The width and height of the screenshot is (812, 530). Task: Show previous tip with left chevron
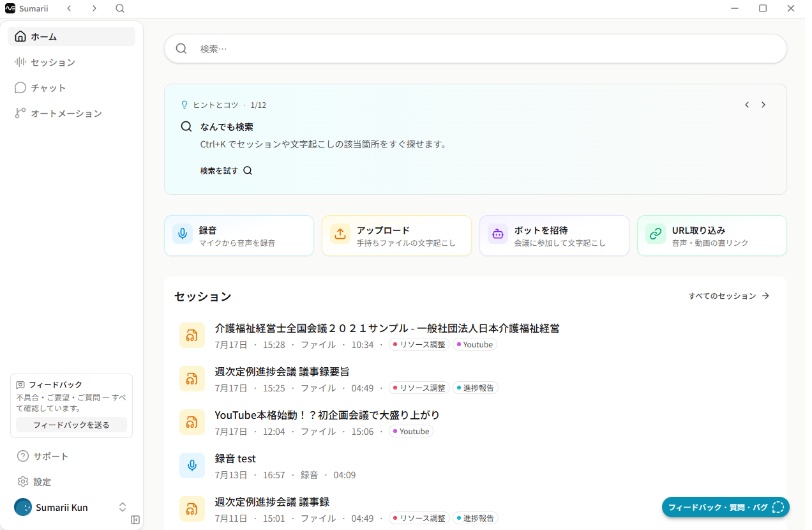click(747, 105)
